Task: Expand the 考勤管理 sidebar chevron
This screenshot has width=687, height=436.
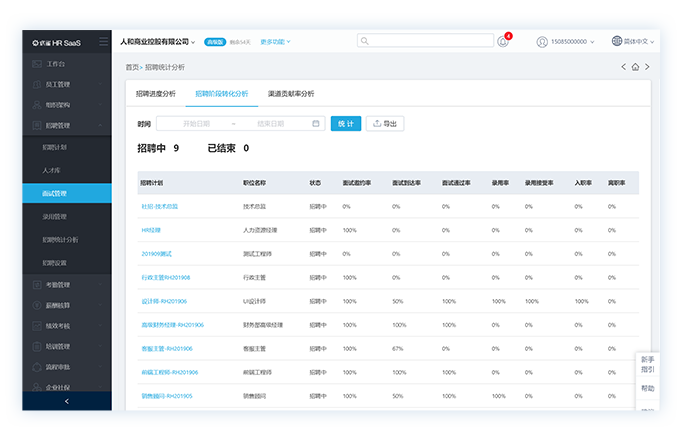Action: pyautogui.click(x=100, y=285)
